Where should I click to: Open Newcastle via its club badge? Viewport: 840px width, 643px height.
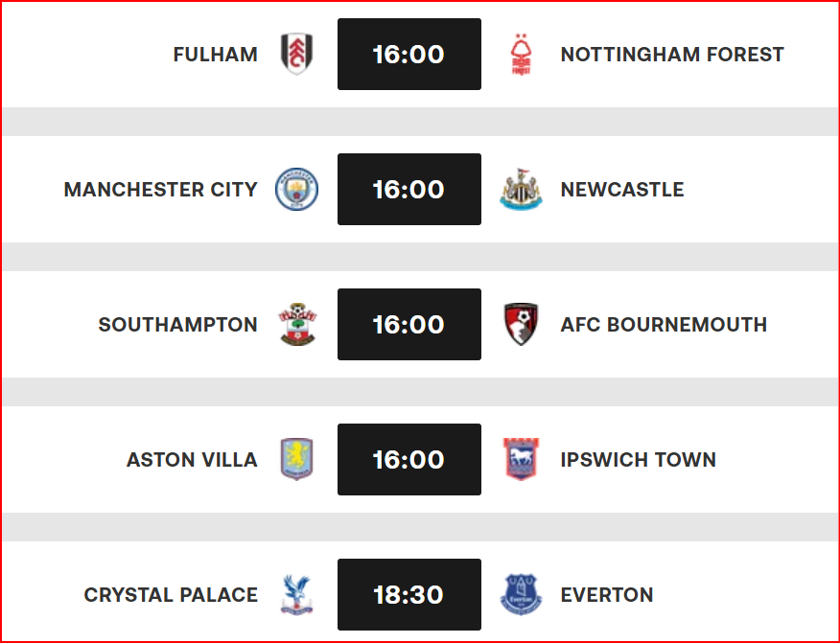tap(521, 189)
